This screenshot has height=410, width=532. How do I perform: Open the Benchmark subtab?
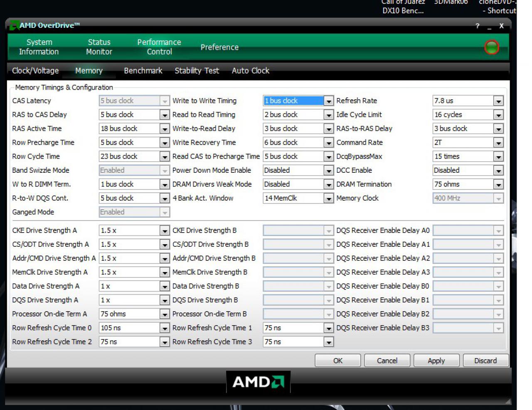(x=143, y=71)
